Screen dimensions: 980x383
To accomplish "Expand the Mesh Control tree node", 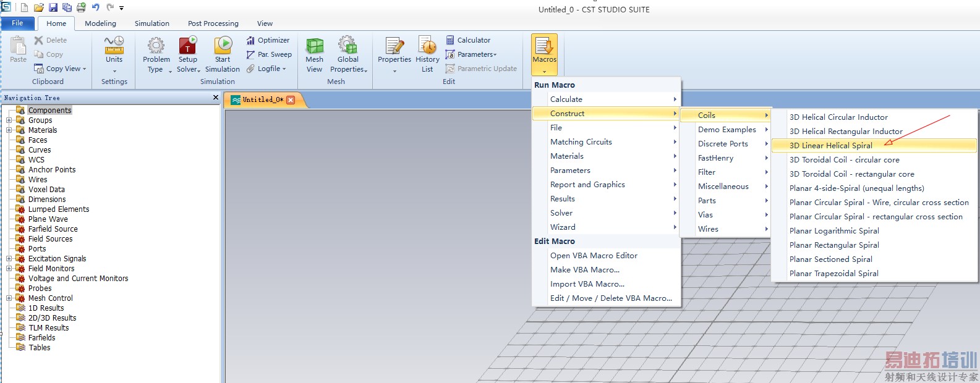I will [9, 298].
